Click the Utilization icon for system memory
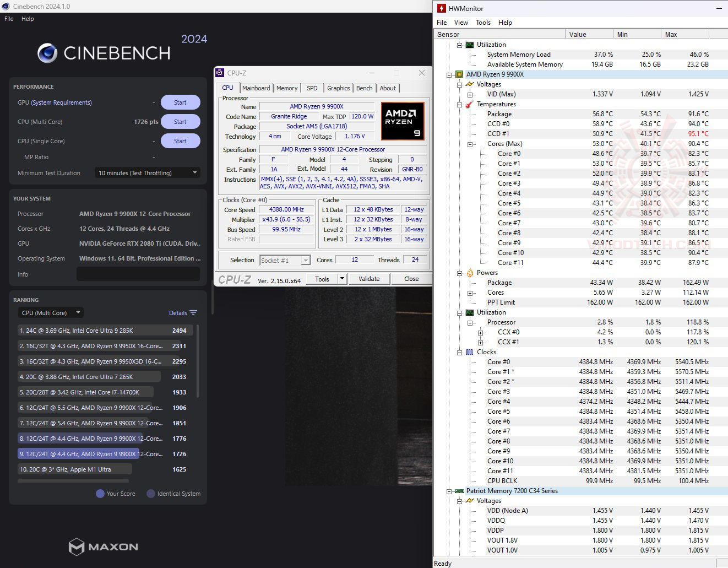Viewport: 728px width, 568px height. (x=470, y=45)
